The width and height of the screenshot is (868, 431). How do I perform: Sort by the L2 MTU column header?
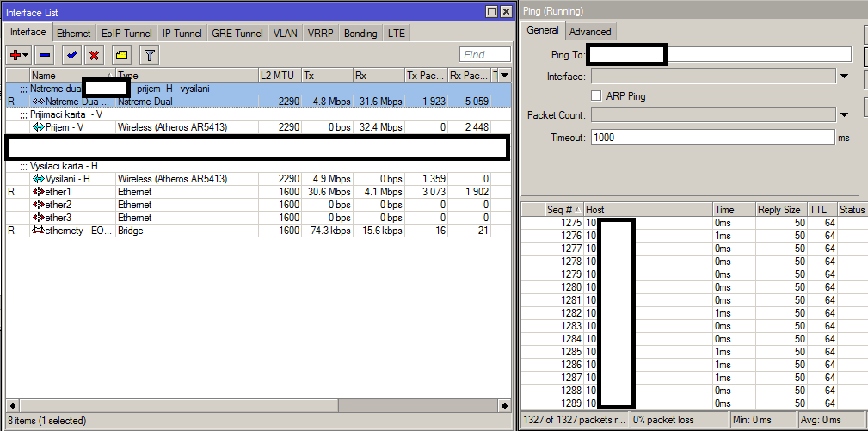pos(280,75)
